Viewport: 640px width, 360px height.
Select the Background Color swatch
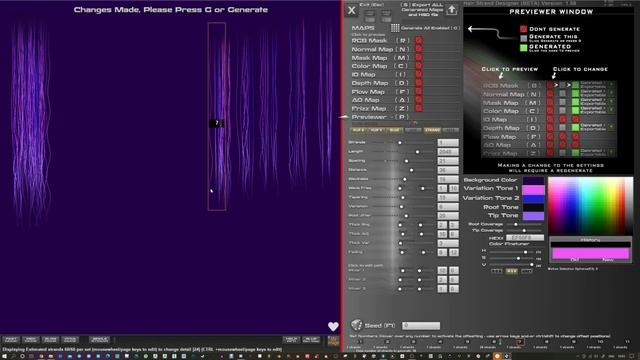click(x=534, y=180)
